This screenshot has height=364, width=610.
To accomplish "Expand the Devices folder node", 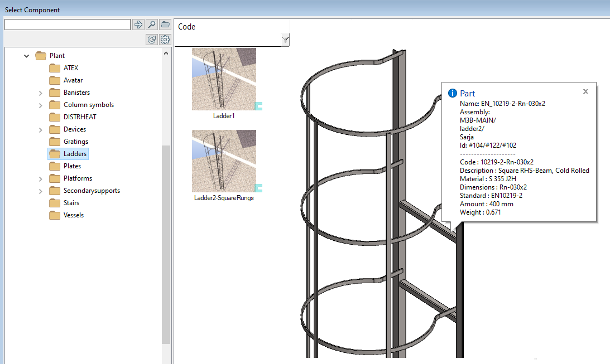I will point(40,129).
